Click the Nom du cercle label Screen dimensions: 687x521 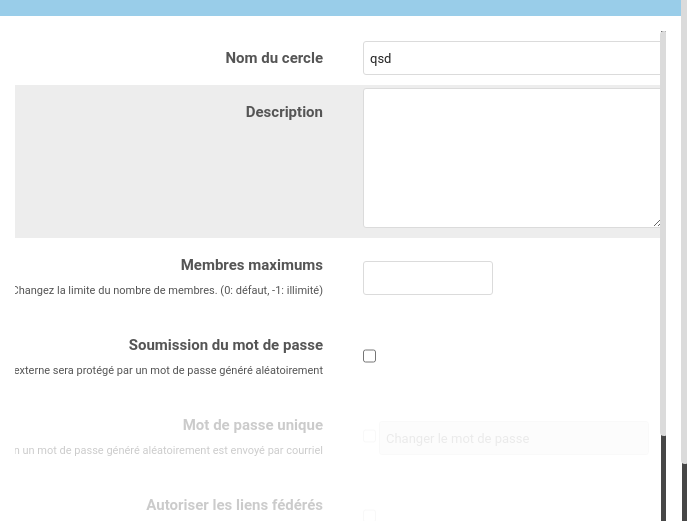pyautogui.click(x=274, y=58)
